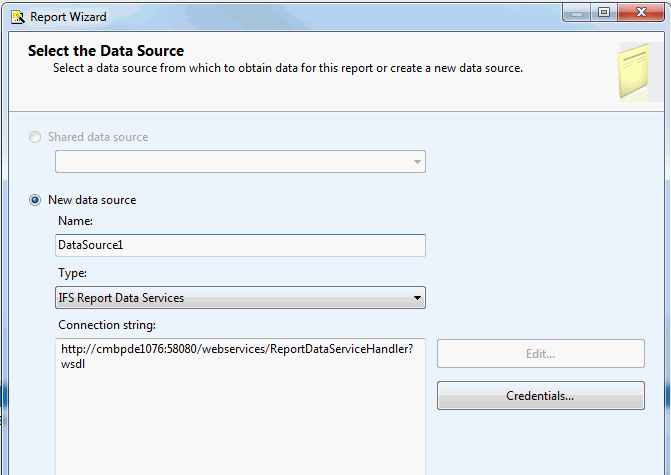Maximize the Report Wizard window
This screenshot has width=671, height=475.
(x=604, y=13)
